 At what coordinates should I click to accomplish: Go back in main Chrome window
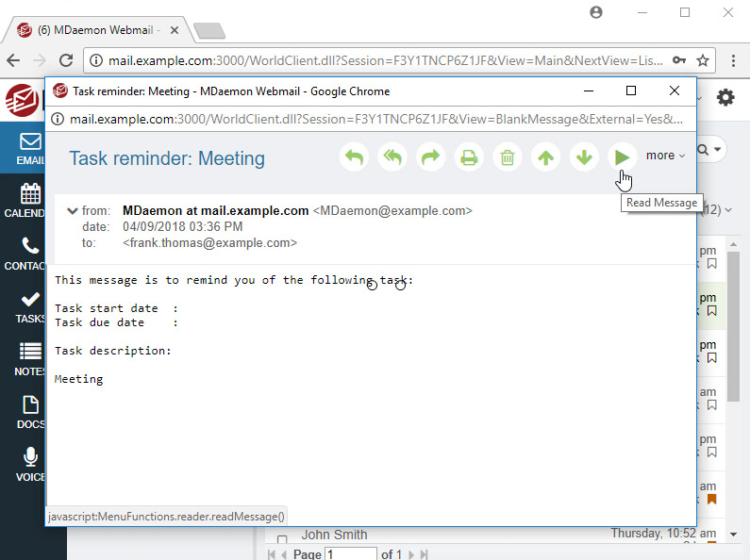[x=13, y=60]
